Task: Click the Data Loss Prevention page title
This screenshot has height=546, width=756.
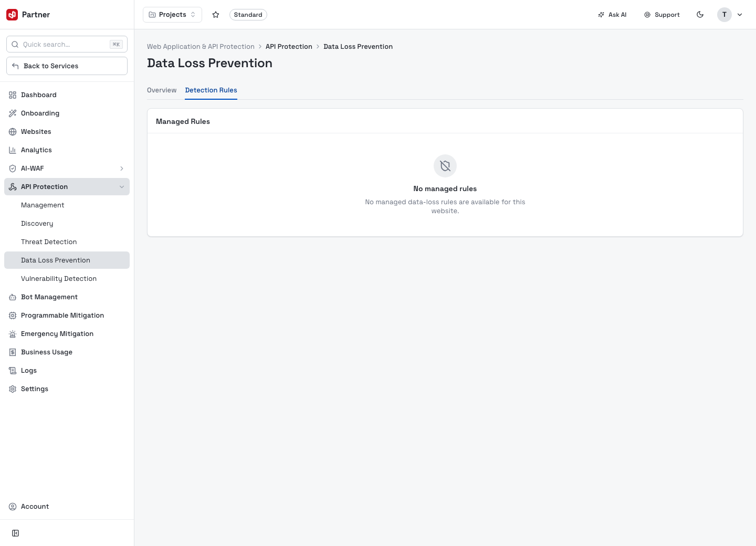Action: 209,63
